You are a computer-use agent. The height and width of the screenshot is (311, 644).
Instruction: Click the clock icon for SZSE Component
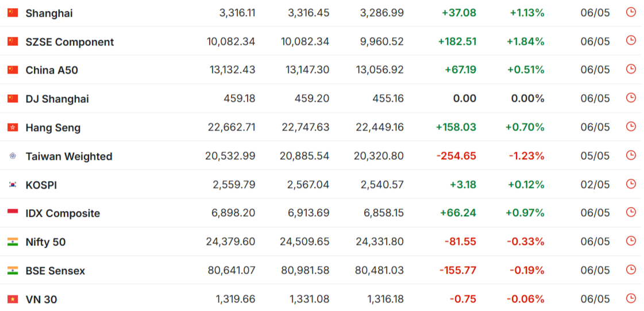[x=630, y=40]
